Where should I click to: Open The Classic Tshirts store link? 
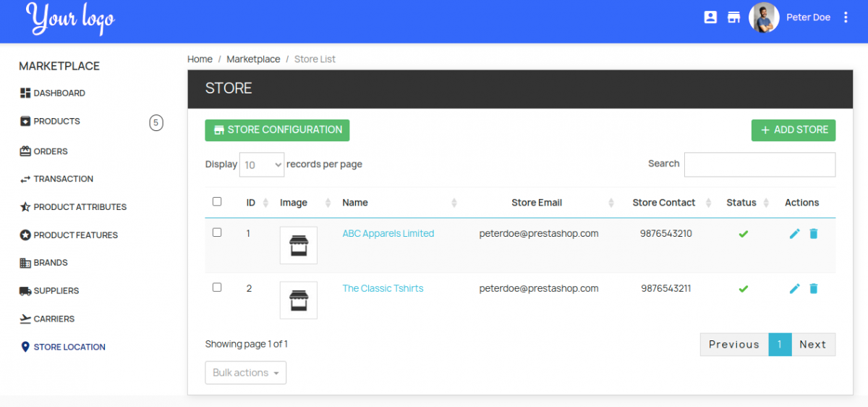(383, 288)
